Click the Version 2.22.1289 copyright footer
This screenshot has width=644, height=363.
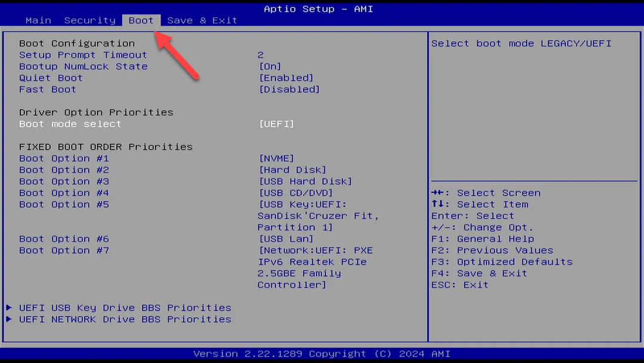click(321, 353)
